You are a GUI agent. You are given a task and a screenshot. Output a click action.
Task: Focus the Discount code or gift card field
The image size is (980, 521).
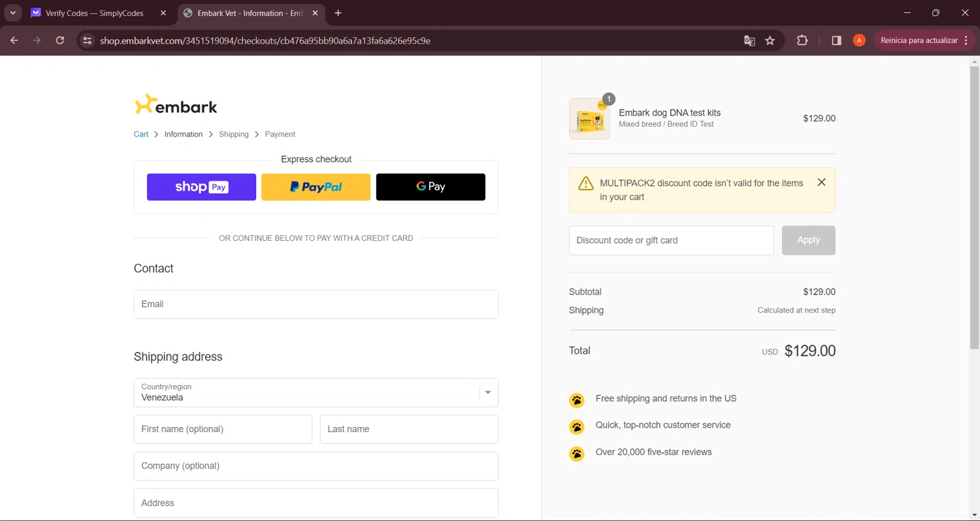coord(672,240)
